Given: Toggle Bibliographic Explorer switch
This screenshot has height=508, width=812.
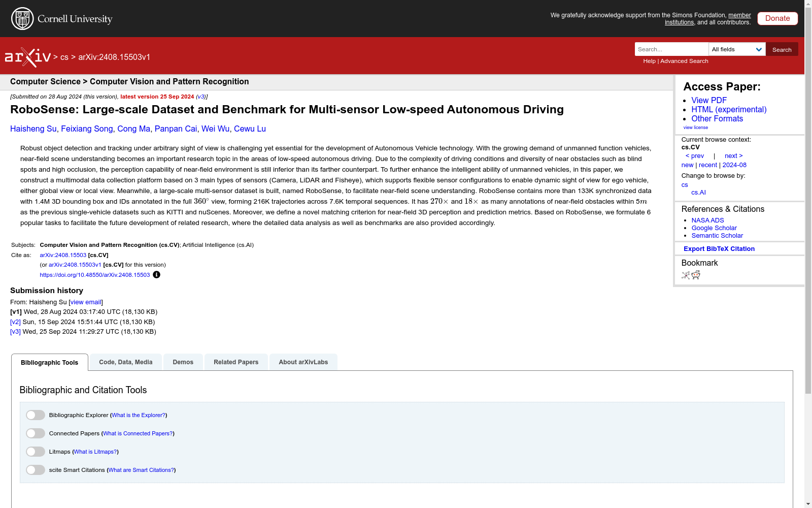Looking at the screenshot, I should tap(36, 415).
